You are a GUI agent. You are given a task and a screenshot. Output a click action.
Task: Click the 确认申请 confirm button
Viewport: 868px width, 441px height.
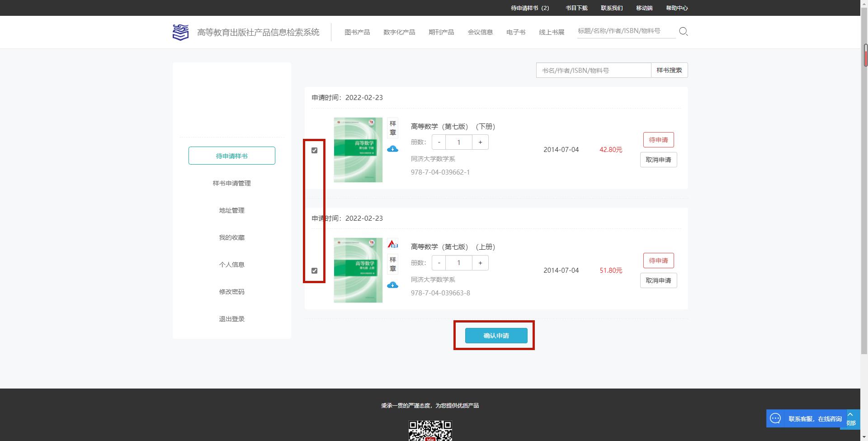point(495,336)
